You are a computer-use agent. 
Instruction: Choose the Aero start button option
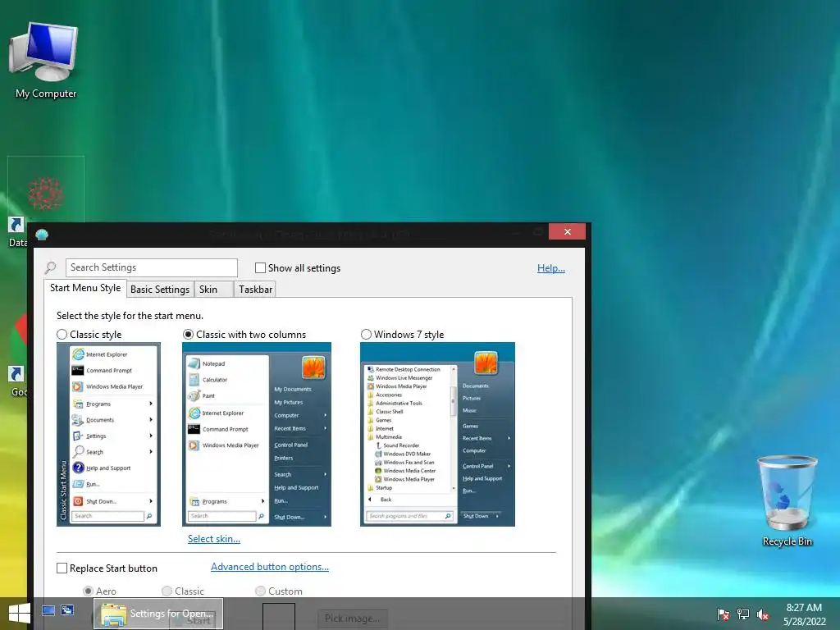point(89,591)
